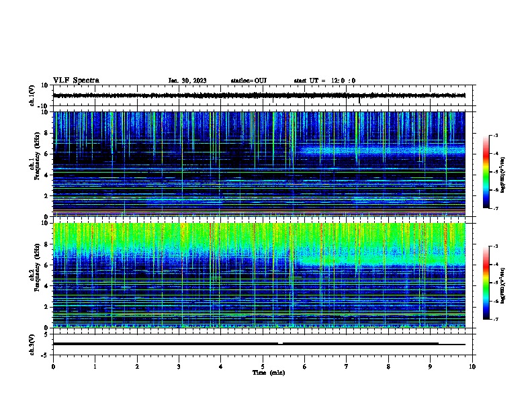Image resolution: width=532 pixels, height=411 pixels.
Task: Click the "4" tick on Time axis
Action: (220, 367)
